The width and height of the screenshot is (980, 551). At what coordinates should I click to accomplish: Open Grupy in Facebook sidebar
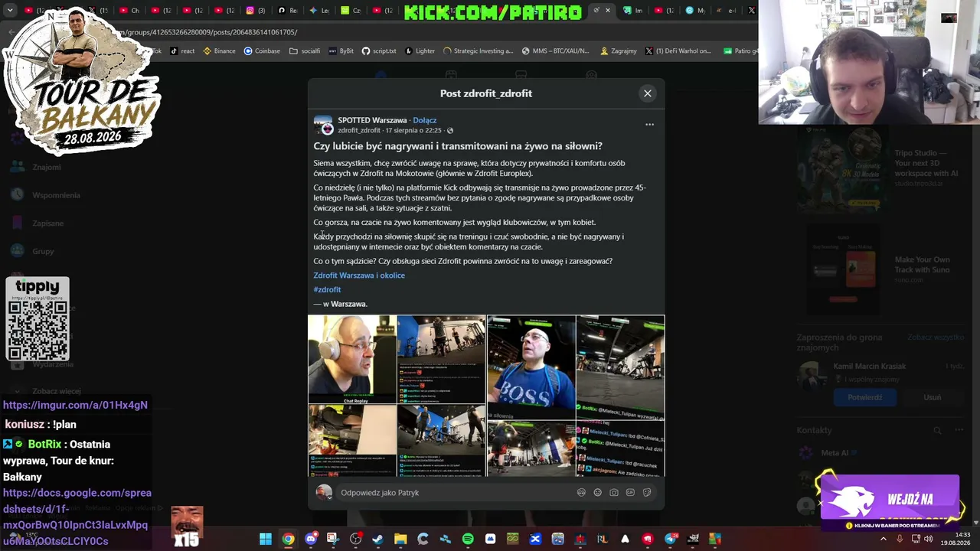(x=42, y=251)
